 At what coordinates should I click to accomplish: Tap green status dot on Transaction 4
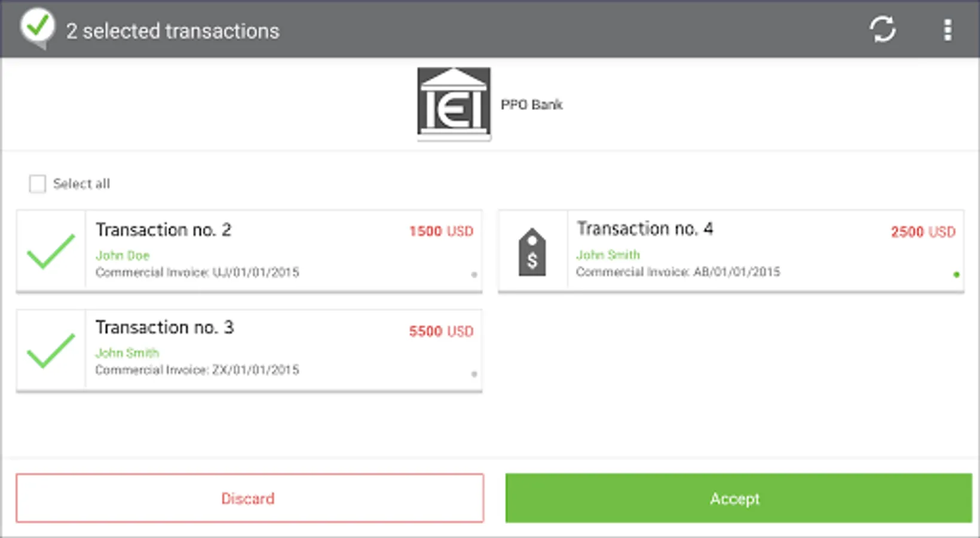(956, 274)
